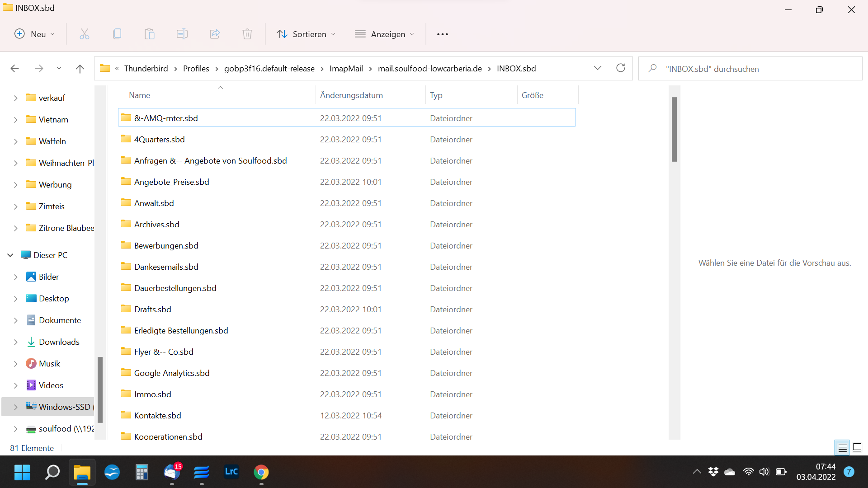The width and height of the screenshot is (868, 488).
Task: Expand the Downloads tree node
Action: [16, 342]
